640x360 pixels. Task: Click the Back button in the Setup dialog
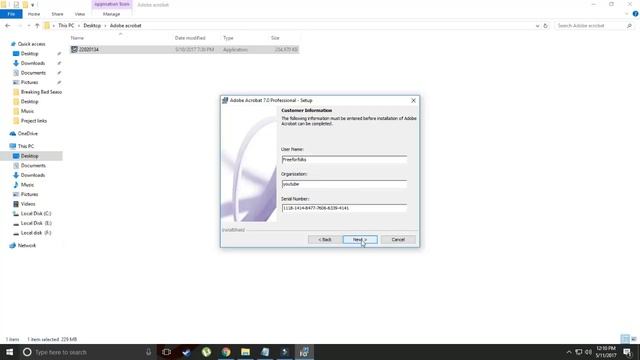pos(325,240)
